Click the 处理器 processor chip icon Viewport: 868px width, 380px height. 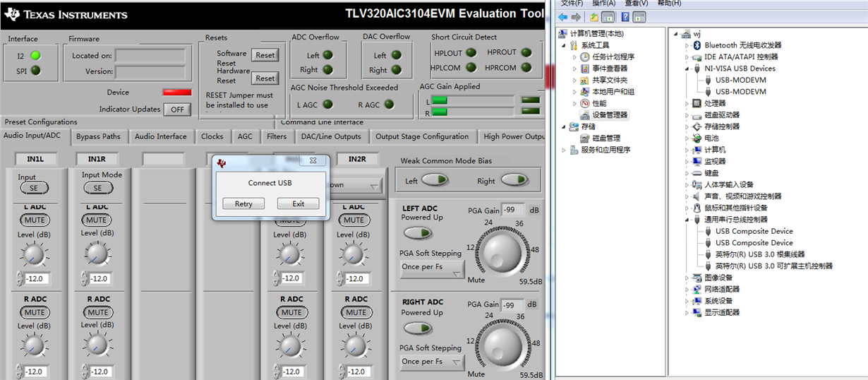click(x=697, y=103)
